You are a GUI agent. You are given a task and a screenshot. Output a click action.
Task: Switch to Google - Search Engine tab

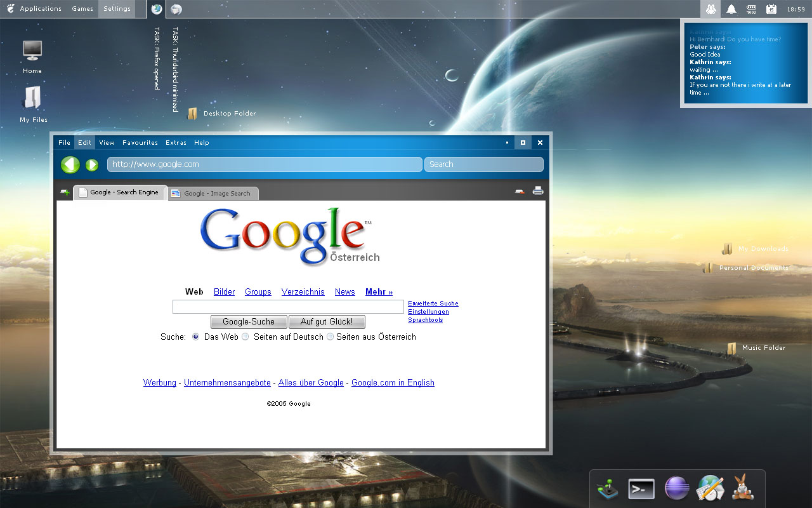121,192
